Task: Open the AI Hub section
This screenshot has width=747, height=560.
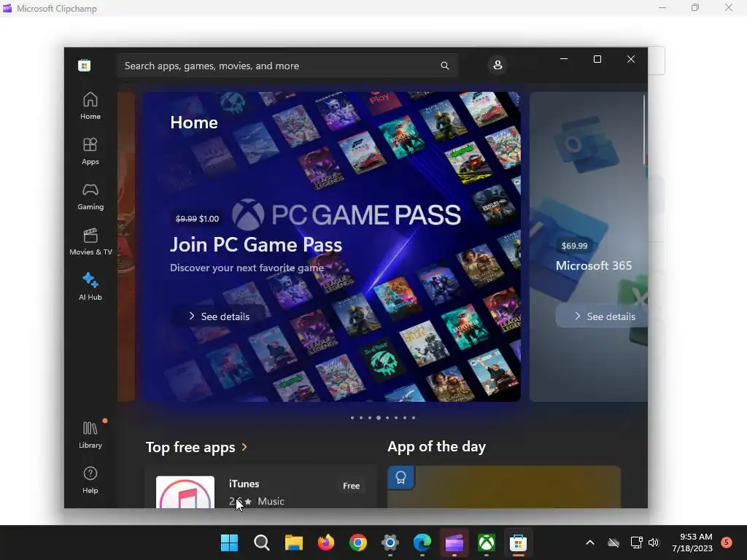Action: (x=90, y=287)
